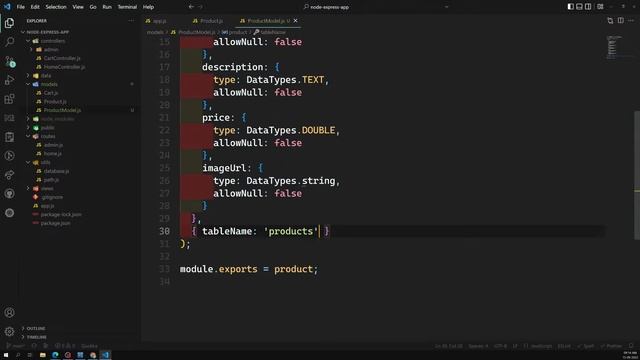
Task: Expand the views folder
Action: tap(47, 188)
